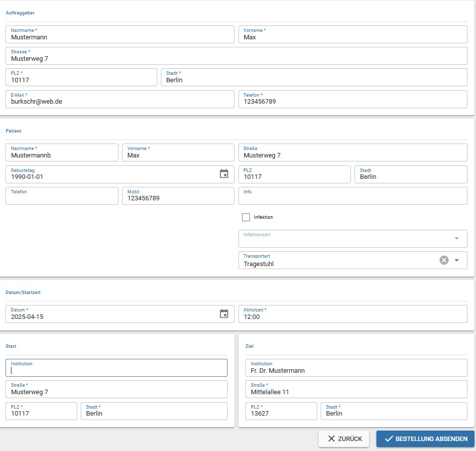Expand the Infektionsart dropdown arrow
The image size is (476, 451).
457,239
